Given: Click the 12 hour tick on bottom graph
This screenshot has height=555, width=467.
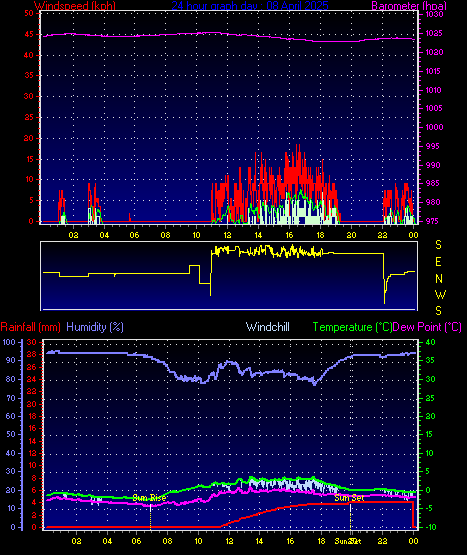Looking at the screenshot, I should click(229, 541).
